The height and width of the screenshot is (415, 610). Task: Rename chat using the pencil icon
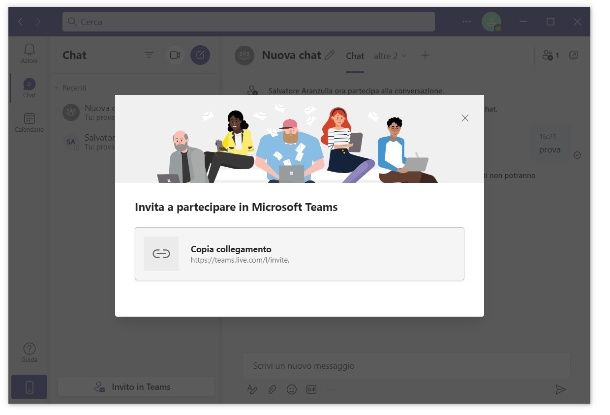click(x=329, y=55)
